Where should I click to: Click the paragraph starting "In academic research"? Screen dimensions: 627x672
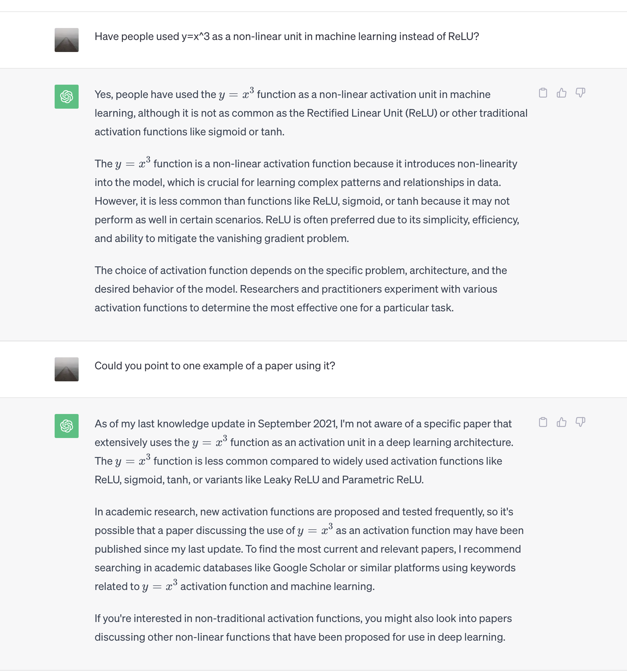coord(309,549)
